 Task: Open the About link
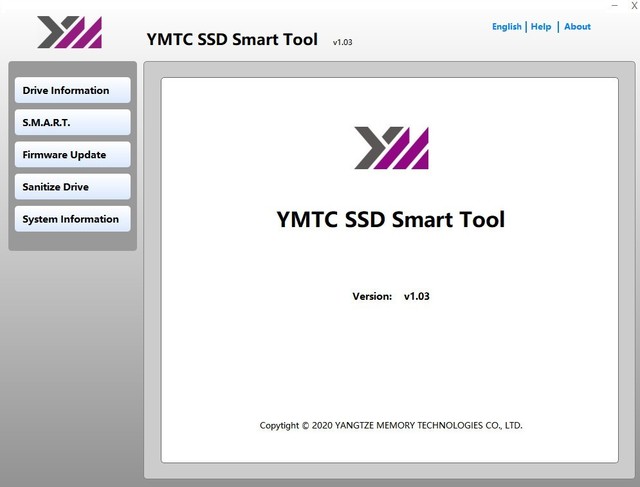click(x=577, y=27)
